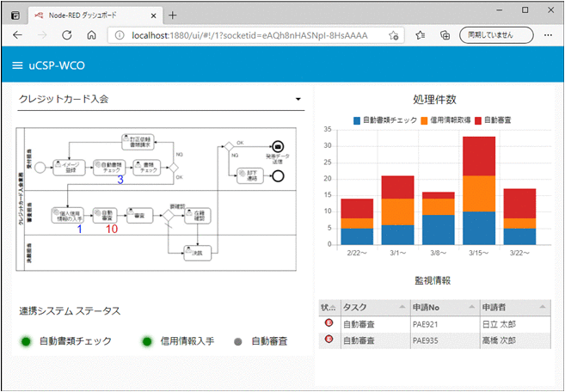Click the 自動審査 task cell for PAE921

coord(375,324)
